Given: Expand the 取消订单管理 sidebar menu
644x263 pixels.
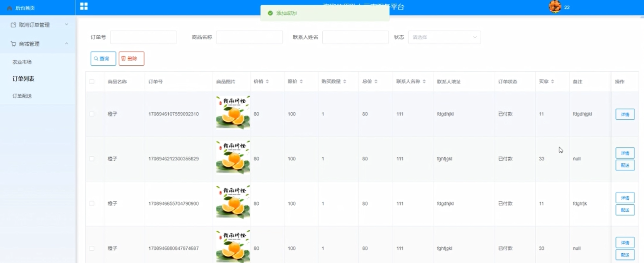Looking at the screenshot, I should [x=38, y=25].
